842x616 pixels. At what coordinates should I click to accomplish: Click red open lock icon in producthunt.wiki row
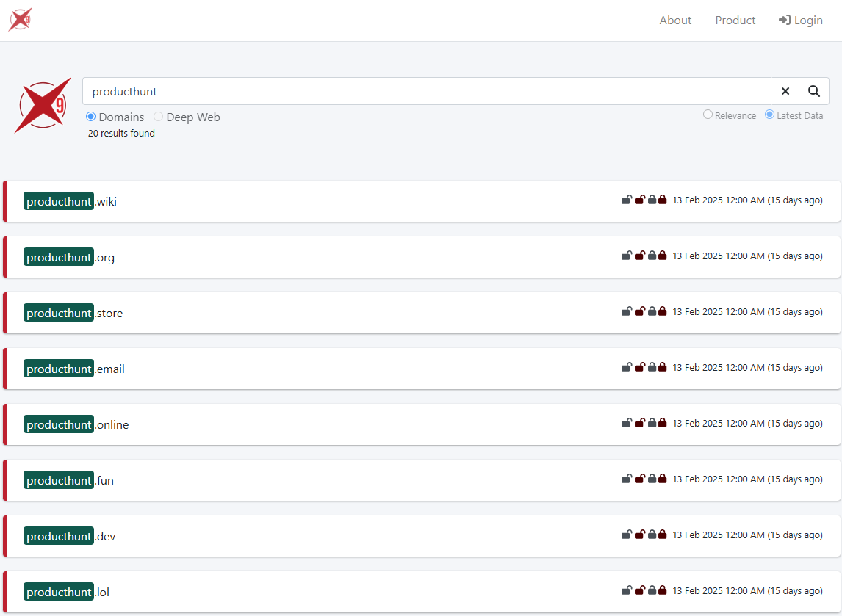coord(639,200)
